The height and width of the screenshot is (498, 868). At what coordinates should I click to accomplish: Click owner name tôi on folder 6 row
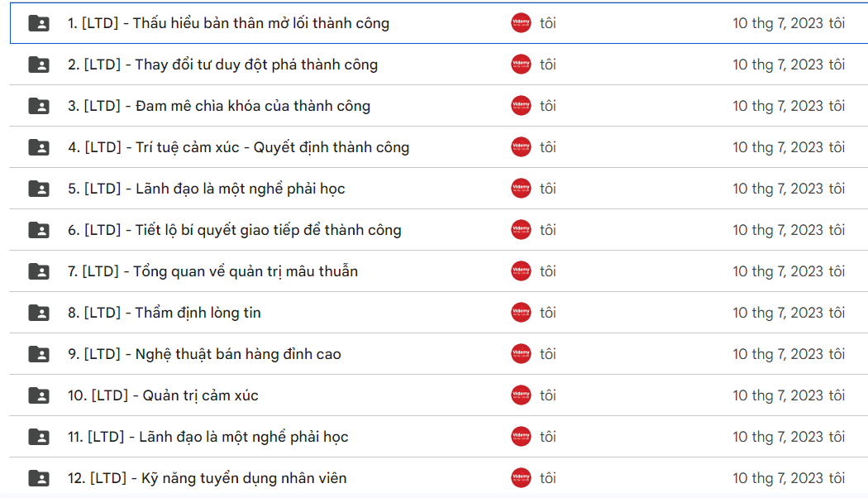click(x=548, y=230)
